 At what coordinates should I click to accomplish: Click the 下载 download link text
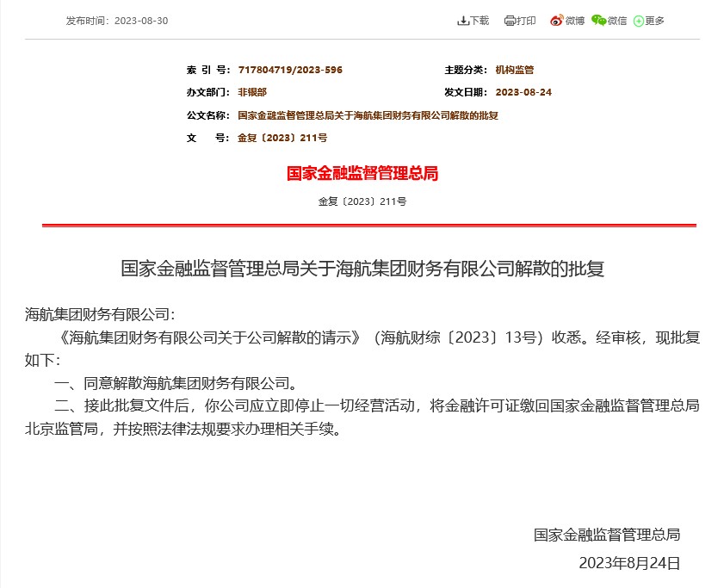click(480, 21)
